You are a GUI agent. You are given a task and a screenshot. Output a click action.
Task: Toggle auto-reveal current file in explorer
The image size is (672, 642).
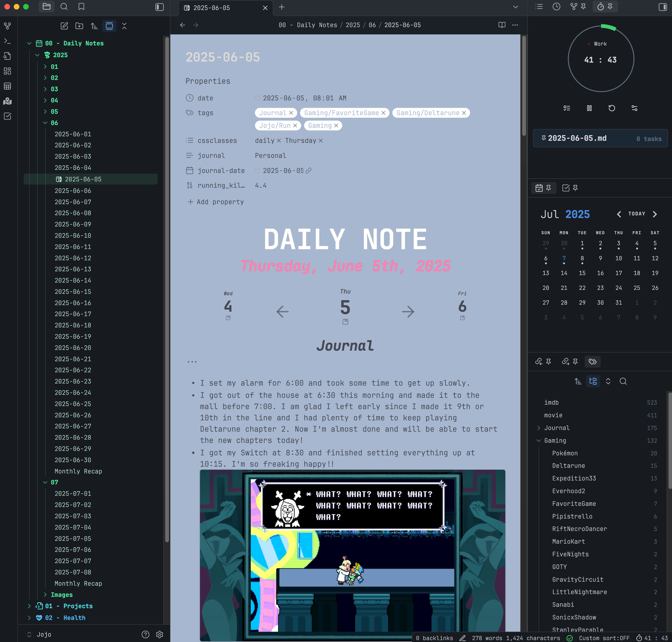click(109, 26)
